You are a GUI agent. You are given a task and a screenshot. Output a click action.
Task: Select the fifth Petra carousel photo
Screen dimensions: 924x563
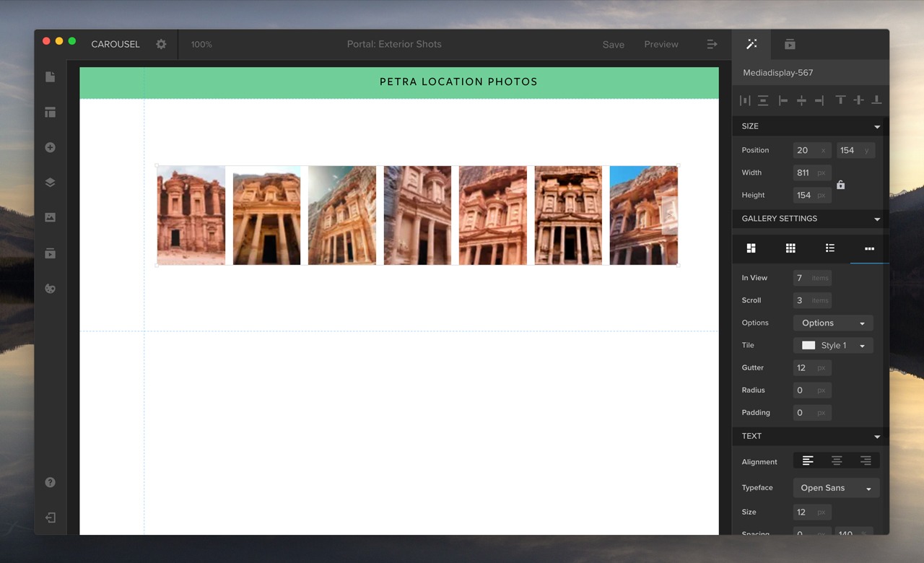click(493, 215)
